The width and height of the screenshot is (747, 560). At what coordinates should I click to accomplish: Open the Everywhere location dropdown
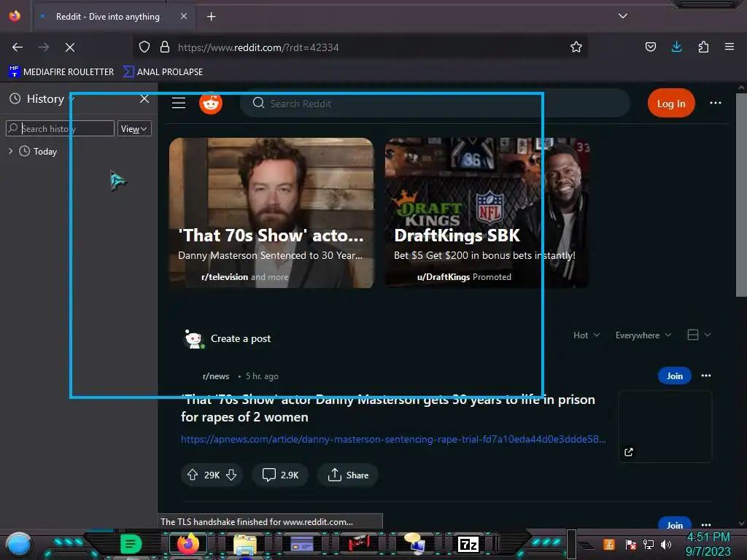coord(643,335)
